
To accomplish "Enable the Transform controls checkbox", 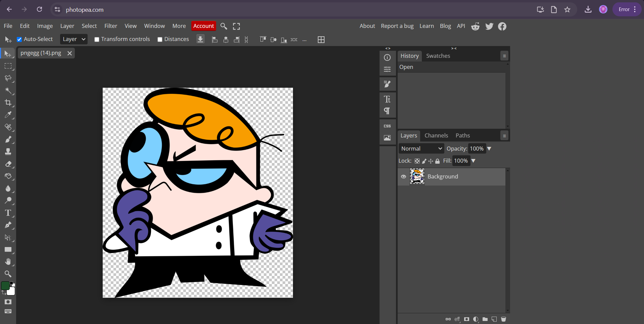I will pos(97,39).
